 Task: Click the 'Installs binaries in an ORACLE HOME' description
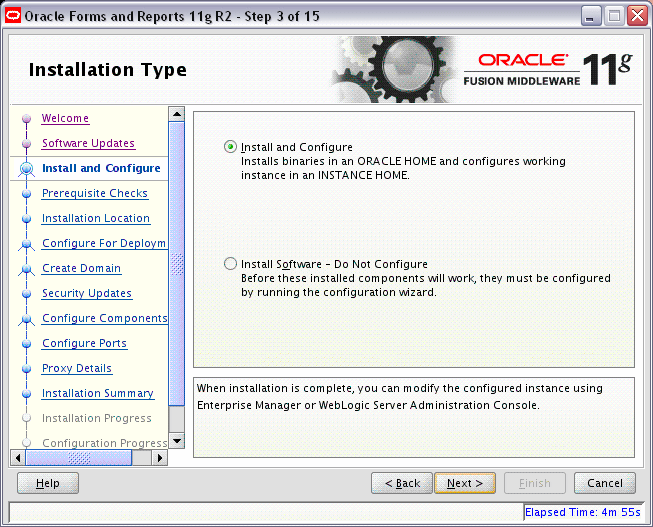pos(403,168)
